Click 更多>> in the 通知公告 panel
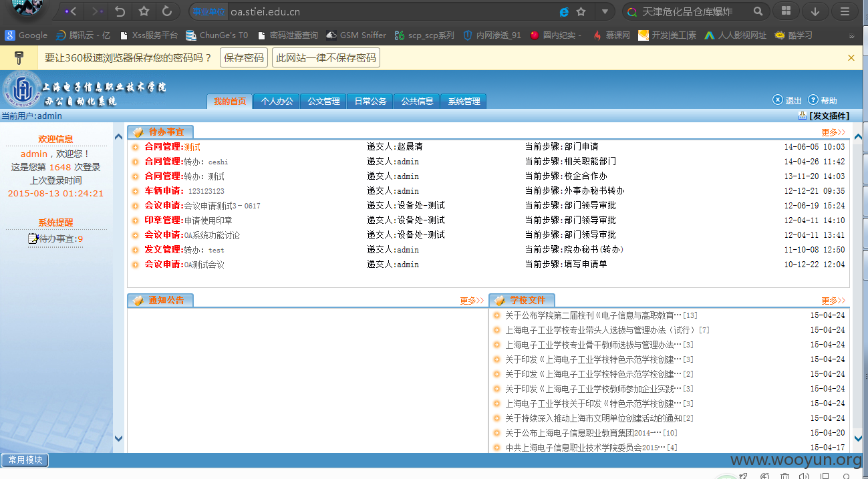 pos(472,301)
